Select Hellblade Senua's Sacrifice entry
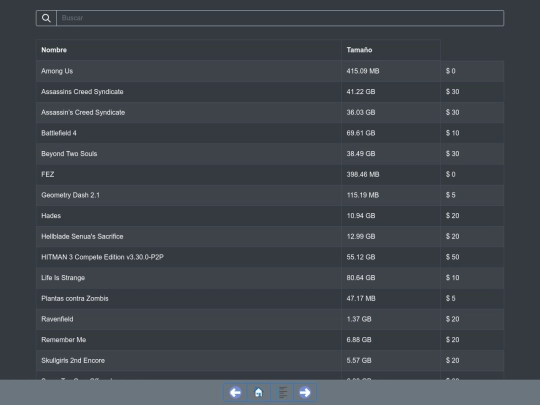This screenshot has width=540, height=405. 270,236
